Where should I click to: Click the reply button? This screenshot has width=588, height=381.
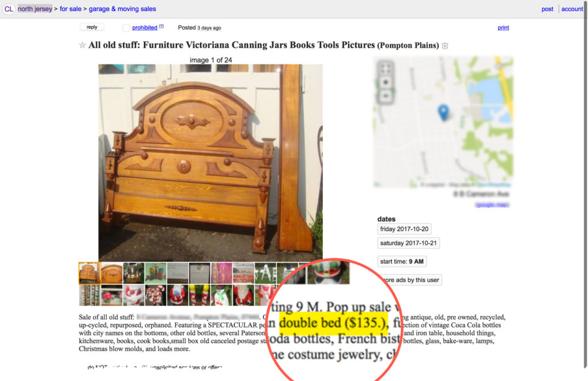coord(92,27)
